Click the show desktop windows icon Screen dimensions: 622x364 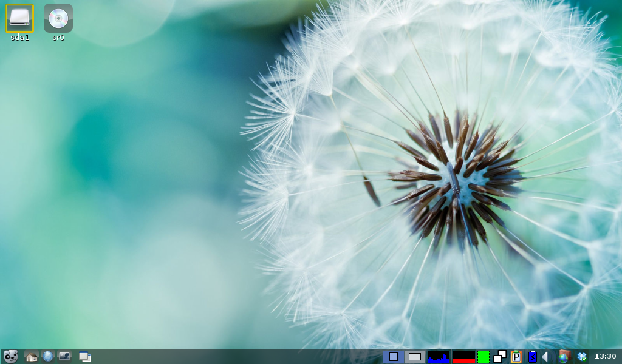(84, 357)
